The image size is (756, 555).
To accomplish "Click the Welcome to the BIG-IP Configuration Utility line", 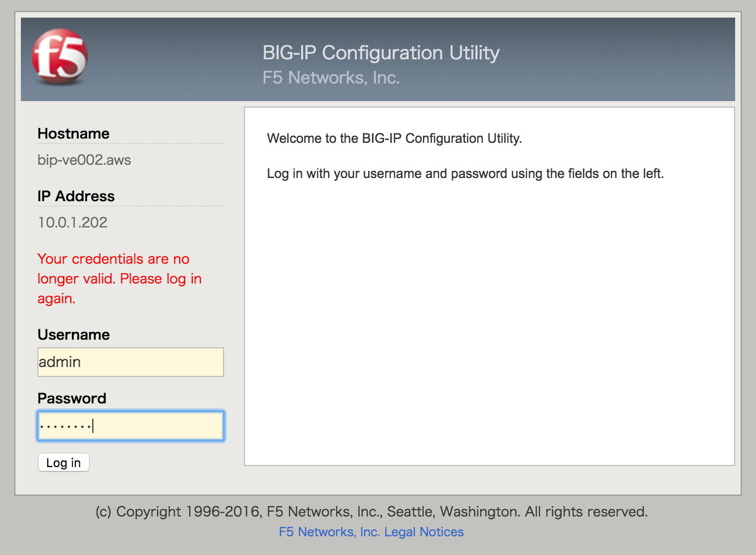I will tap(394, 138).
